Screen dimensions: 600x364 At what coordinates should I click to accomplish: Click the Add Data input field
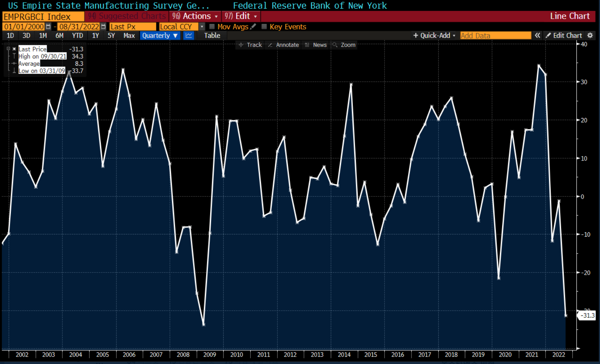495,35
